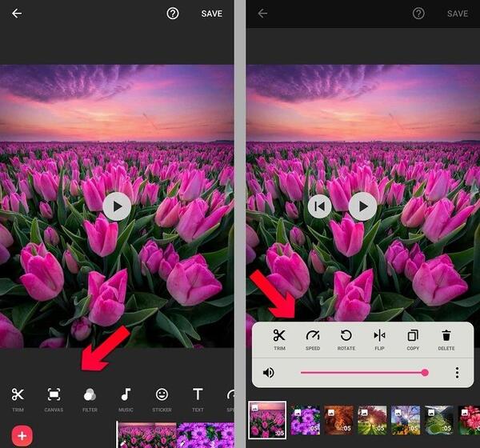Select purple flowers clip in left timeline

pyautogui.click(x=205, y=435)
